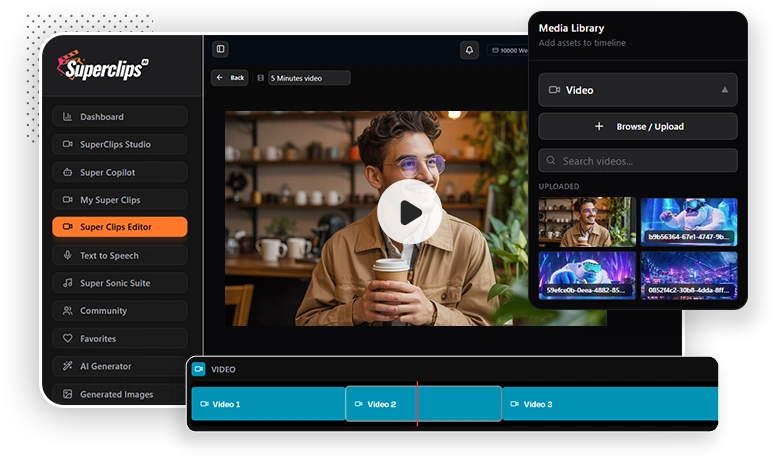The height and width of the screenshot is (457, 775).
Task: Open the Favorites page
Action: tap(120, 338)
